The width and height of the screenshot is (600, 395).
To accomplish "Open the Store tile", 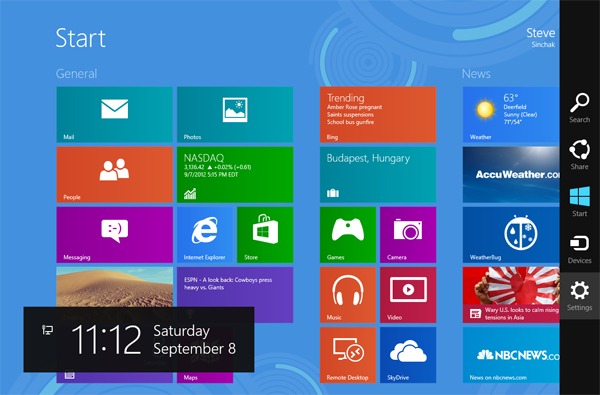I will [265, 235].
